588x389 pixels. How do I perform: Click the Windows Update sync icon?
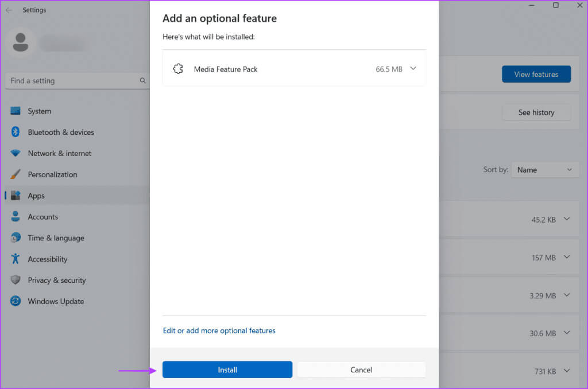(16, 301)
